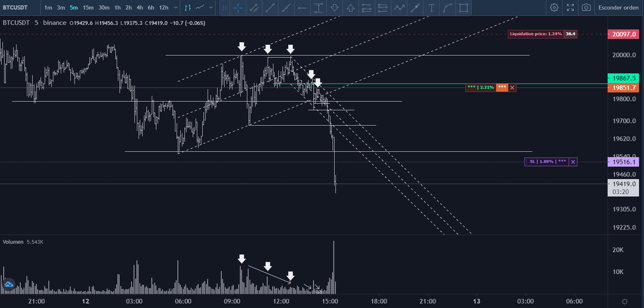The width and height of the screenshot is (644, 308).
Task: Select the polyline path drawing tool
Action: pyautogui.click(x=399, y=8)
